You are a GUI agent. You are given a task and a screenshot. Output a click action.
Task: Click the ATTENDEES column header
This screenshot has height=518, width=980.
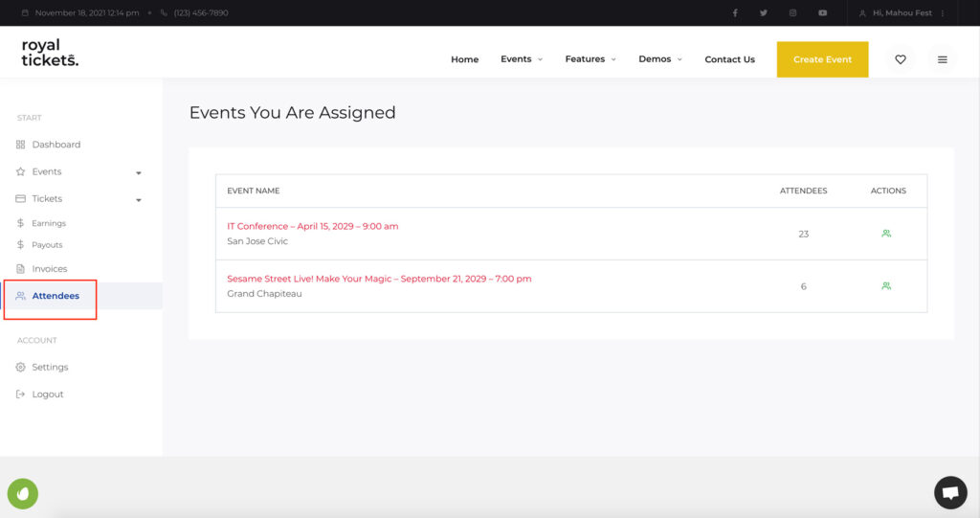803,191
